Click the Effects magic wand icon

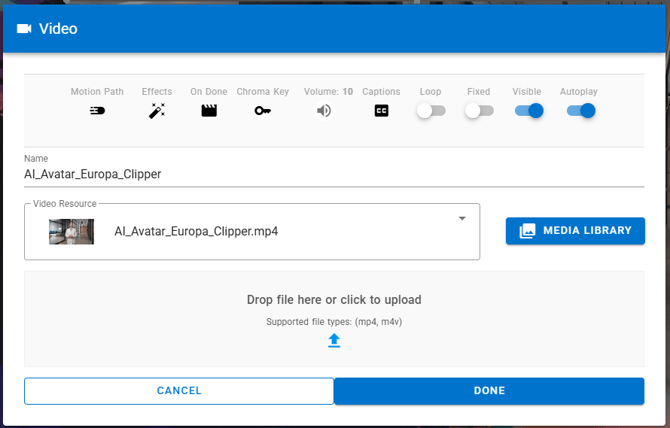[x=157, y=111]
